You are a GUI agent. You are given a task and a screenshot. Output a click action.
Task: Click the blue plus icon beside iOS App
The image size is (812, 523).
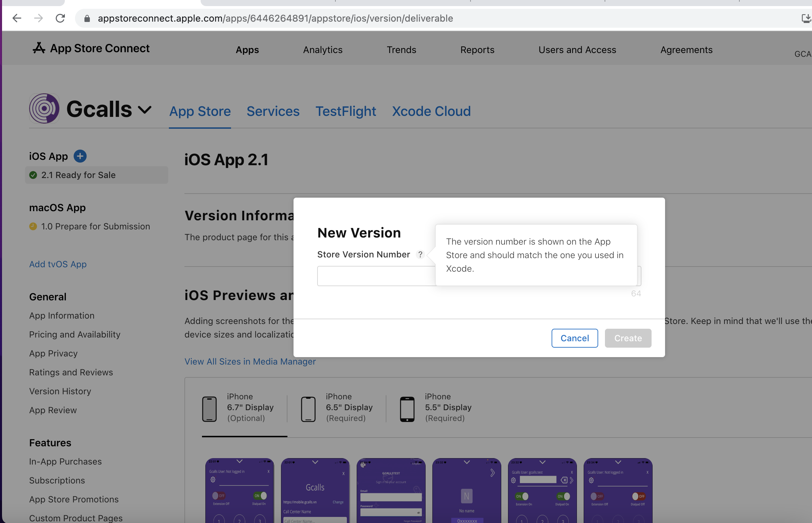(x=80, y=156)
